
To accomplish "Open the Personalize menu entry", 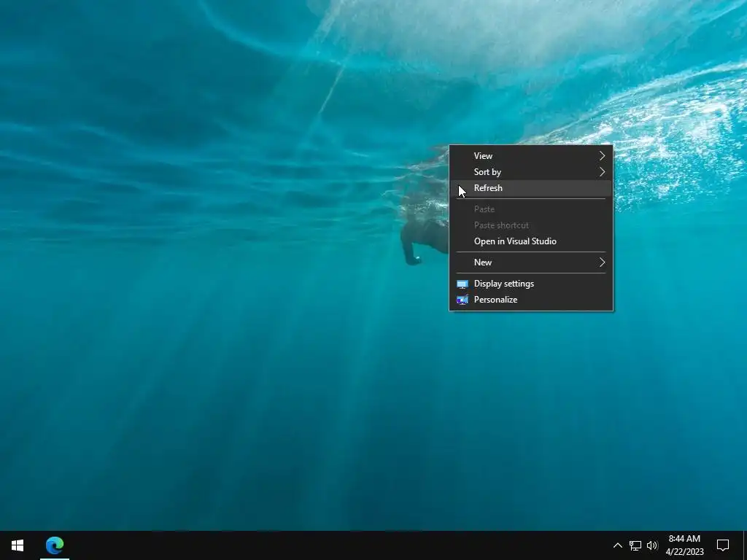I will tap(531, 300).
